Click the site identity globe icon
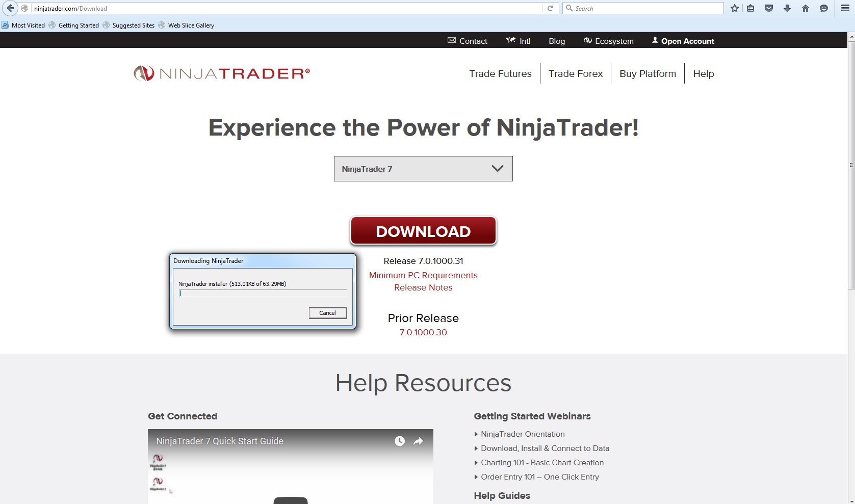Screen dimensions: 855x504 click(x=24, y=8)
